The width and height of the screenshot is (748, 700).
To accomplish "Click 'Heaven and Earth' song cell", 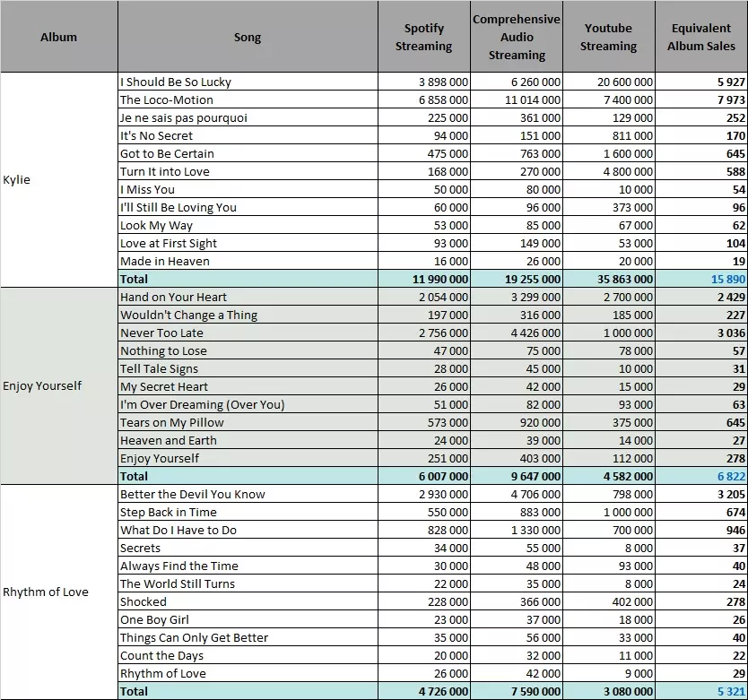I will coord(248,441).
